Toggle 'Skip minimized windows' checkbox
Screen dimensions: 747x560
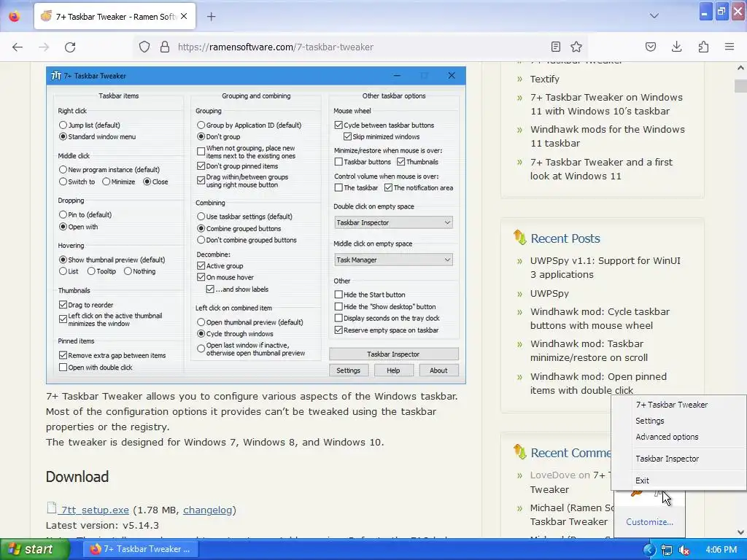click(347, 136)
